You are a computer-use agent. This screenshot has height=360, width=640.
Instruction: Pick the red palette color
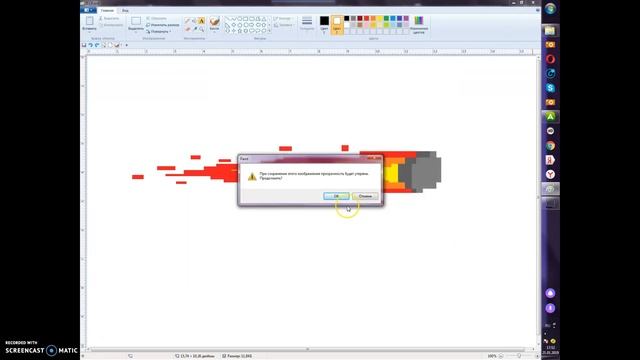[x=367, y=18]
